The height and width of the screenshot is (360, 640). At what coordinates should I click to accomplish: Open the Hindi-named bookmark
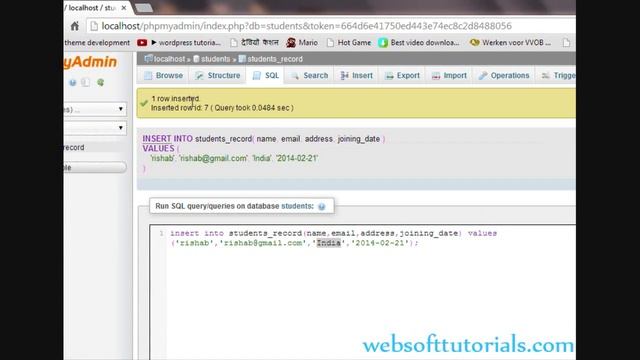click(254, 42)
